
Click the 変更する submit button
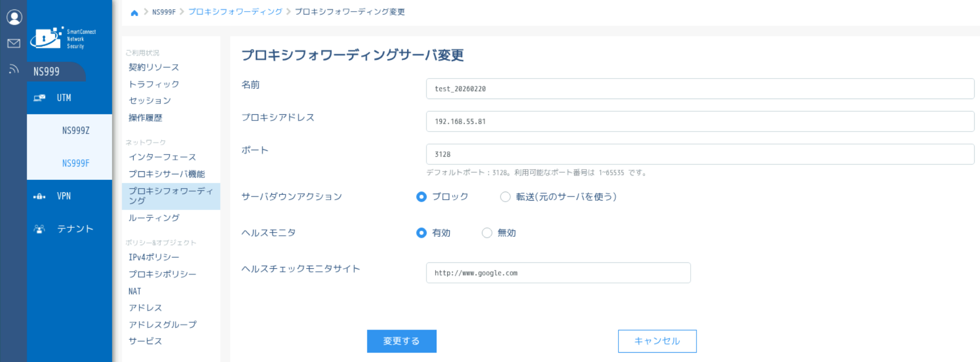tap(401, 341)
